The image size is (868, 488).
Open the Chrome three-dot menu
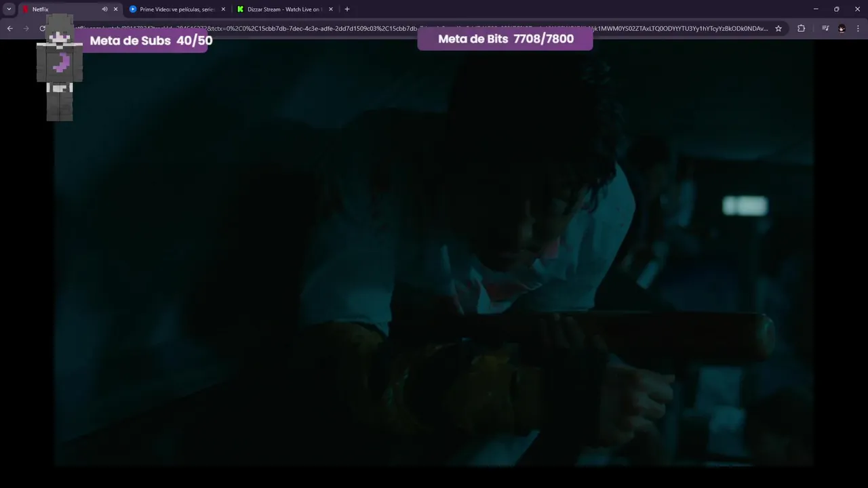[859, 28]
